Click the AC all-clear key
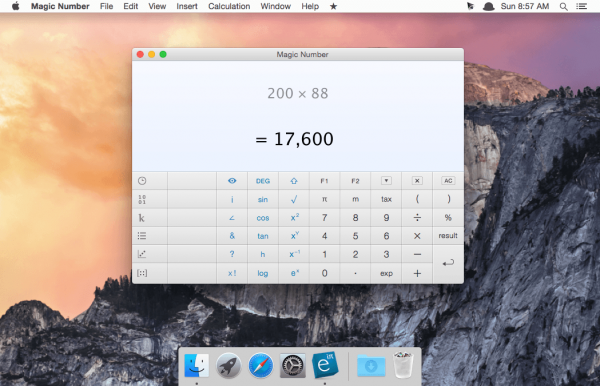The height and width of the screenshot is (386, 600). click(x=448, y=181)
